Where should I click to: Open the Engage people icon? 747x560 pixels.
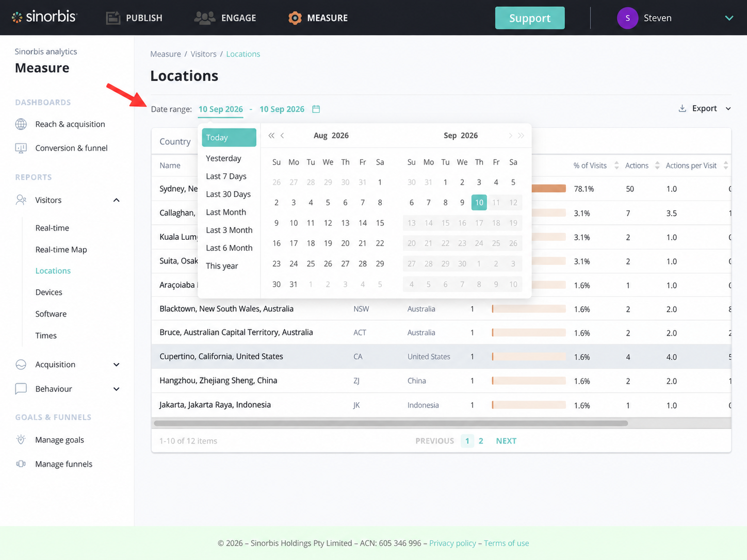click(x=205, y=18)
